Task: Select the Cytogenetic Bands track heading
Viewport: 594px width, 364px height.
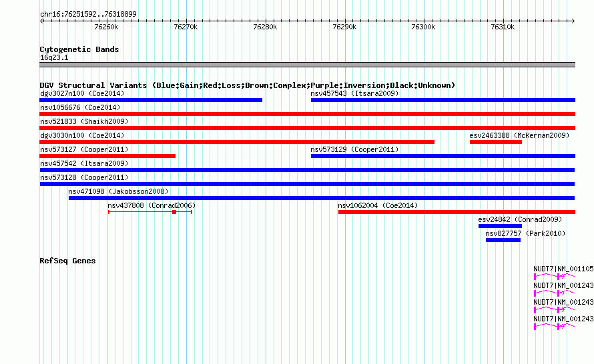Action: point(79,49)
